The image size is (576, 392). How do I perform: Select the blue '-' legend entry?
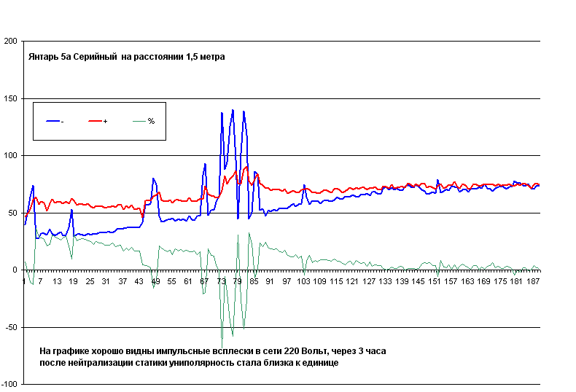(x=55, y=121)
